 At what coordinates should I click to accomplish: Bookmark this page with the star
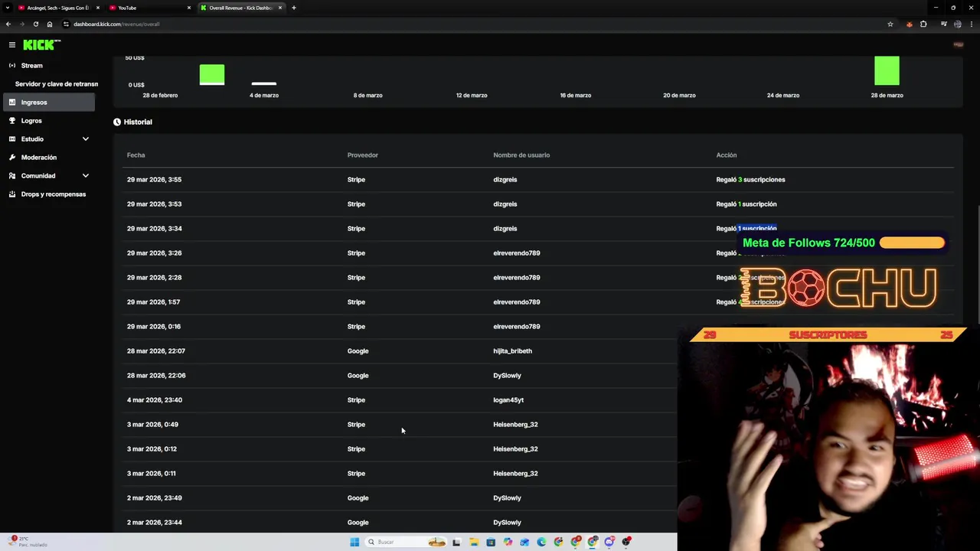pos(890,24)
